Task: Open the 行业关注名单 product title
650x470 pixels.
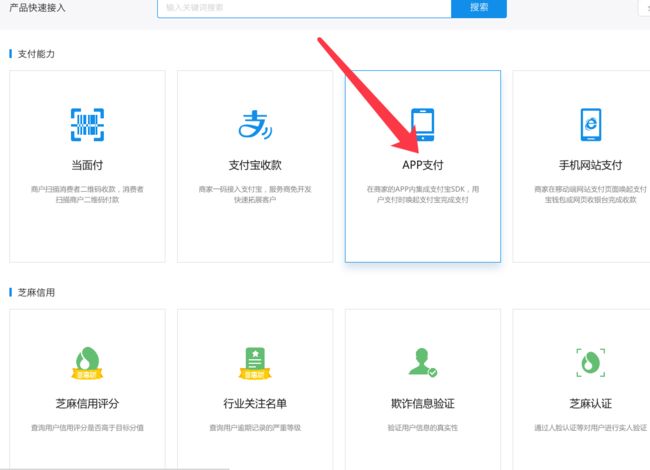Action: (255, 403)
